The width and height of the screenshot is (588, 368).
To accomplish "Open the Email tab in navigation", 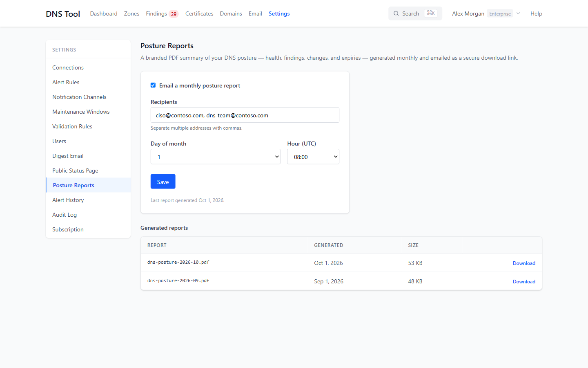I will point(255,13).
